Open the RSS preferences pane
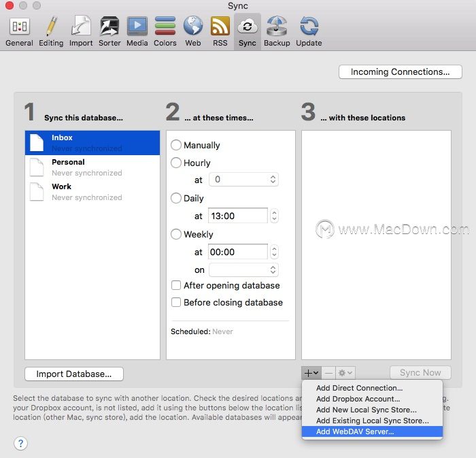476x458 pixels. click(x=220, y=31)
